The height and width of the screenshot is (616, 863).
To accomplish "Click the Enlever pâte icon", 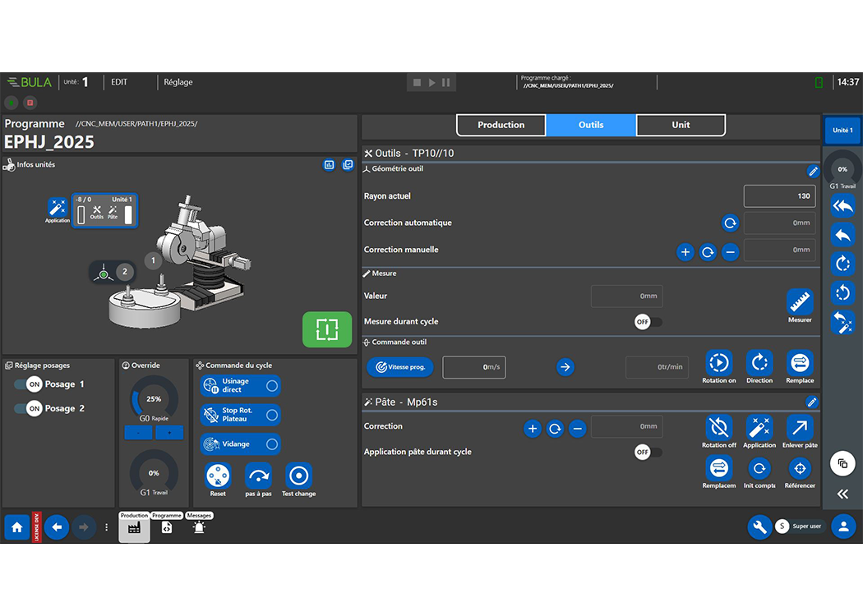I will tap(799, 427).
